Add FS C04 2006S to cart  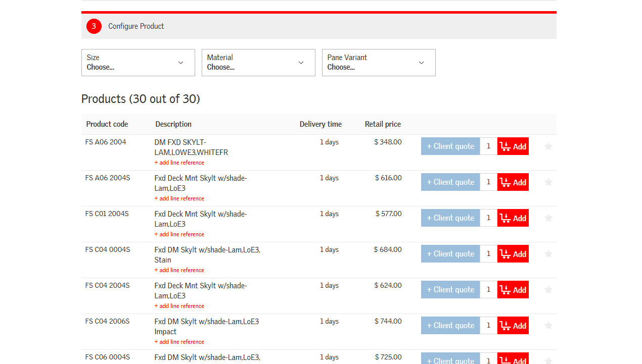[x=513, y=326]
